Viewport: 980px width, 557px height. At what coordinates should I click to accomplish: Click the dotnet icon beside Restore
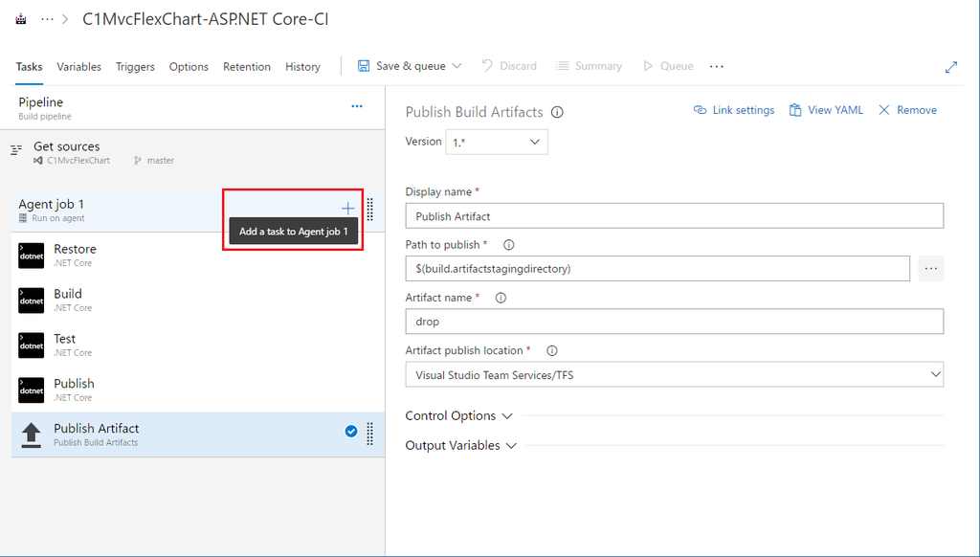click(32, 256)
